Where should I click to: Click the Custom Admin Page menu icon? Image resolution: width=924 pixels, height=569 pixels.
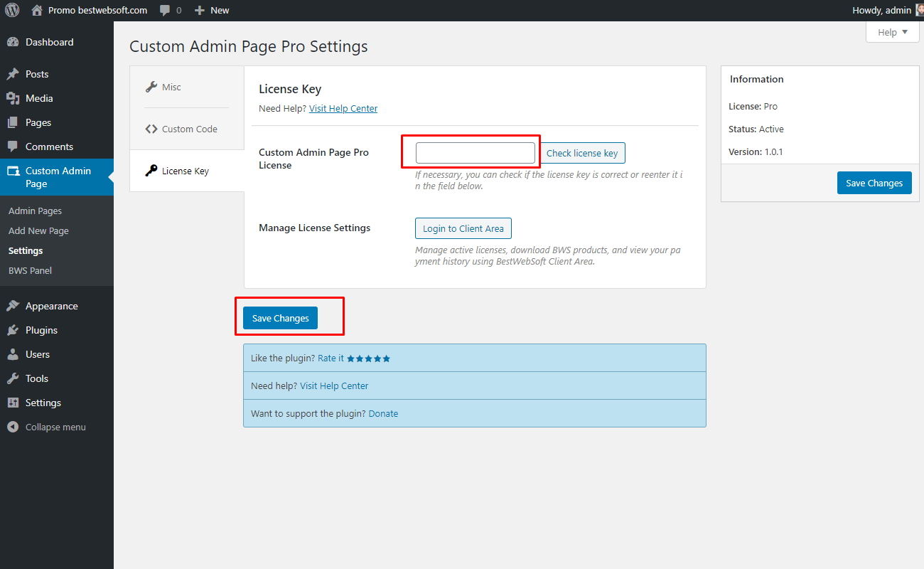13,171
